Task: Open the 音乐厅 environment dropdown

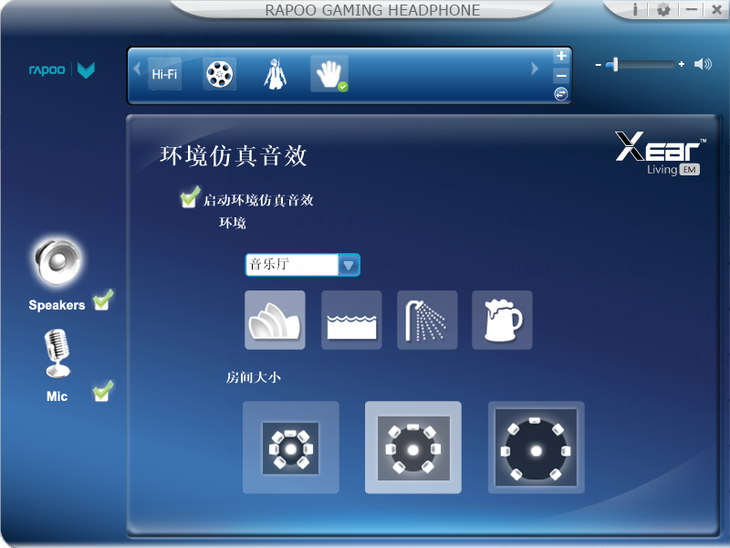Action: 303,265
